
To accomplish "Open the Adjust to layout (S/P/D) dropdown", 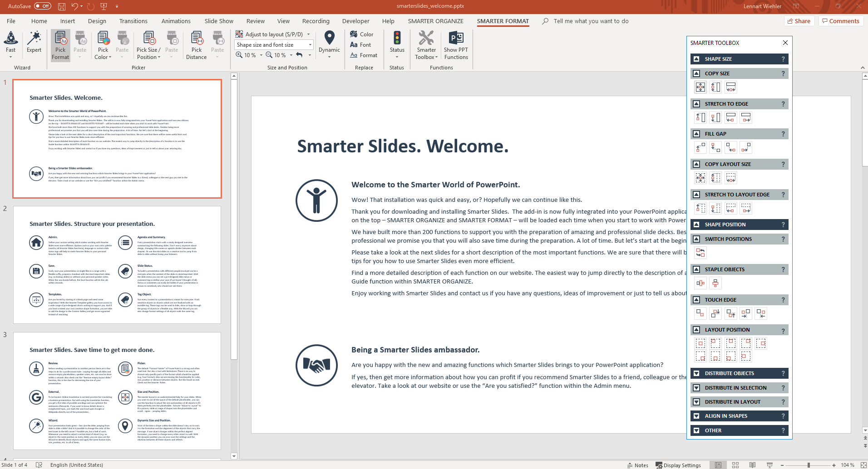I will 308,34.
